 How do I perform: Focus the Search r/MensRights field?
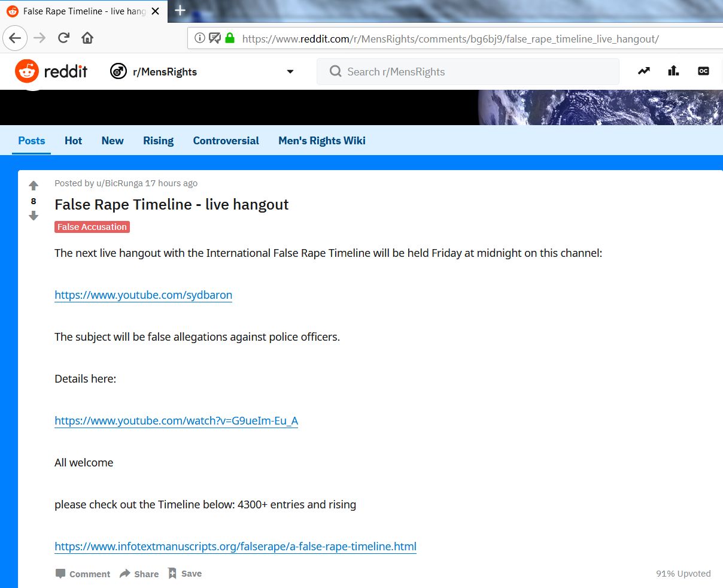467,72
